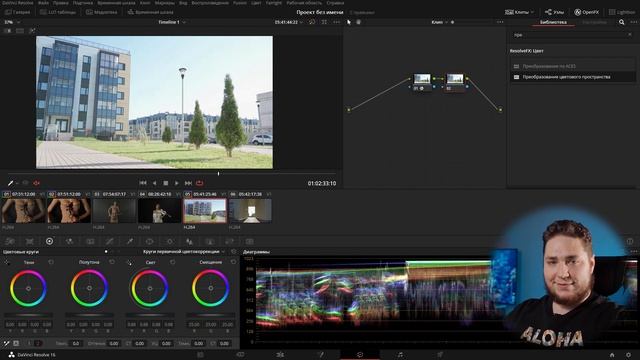Open the Правка menu
The height and width of the screenshot is (360, 640).
(61, 2)
